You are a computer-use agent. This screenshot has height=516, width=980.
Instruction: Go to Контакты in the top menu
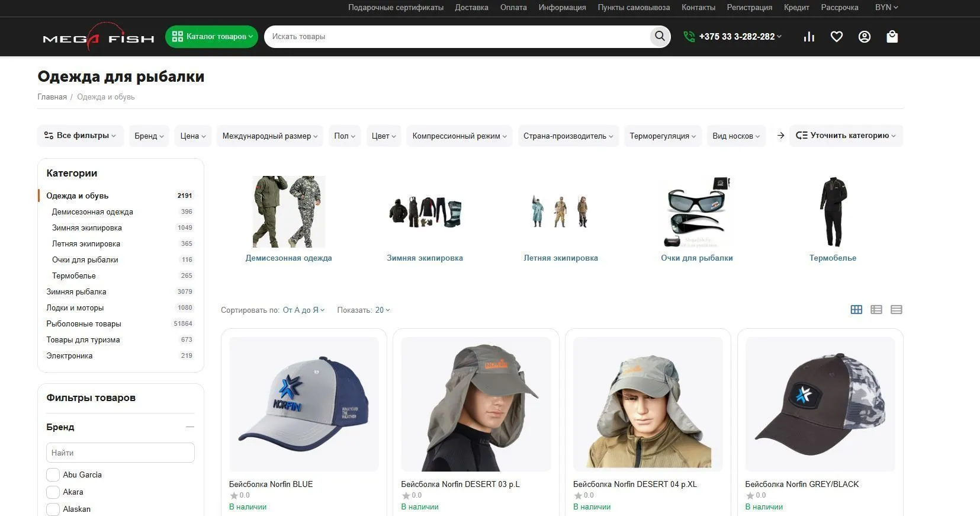click(698, 8)
